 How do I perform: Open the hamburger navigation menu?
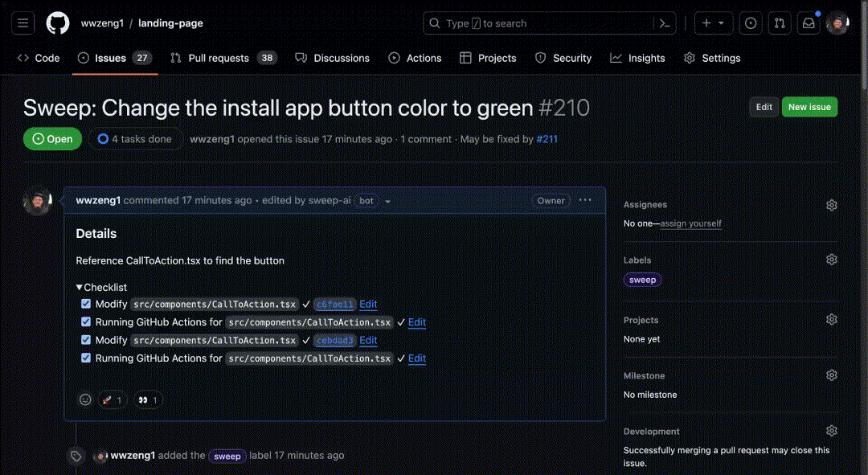coord(23,23)
